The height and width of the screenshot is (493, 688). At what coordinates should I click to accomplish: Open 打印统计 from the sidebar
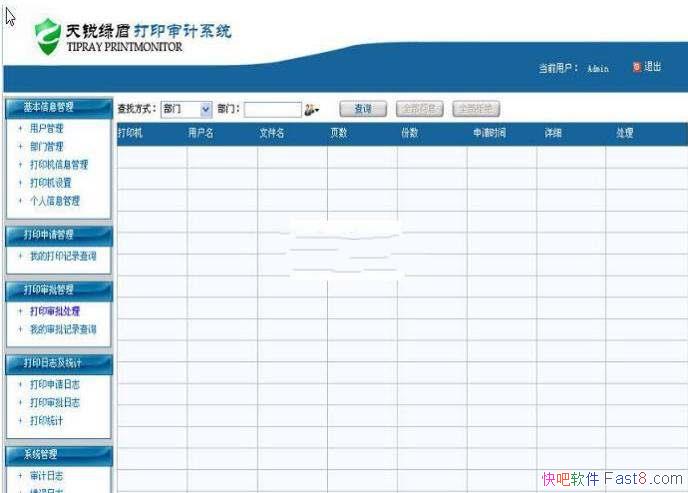(x=46, y=421)
